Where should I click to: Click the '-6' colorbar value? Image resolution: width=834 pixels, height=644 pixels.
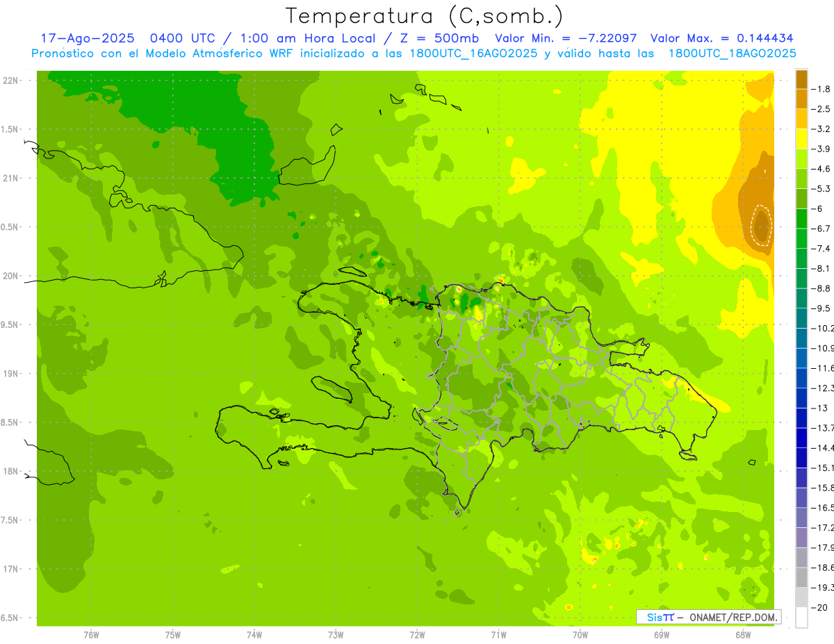pyautogui.click(x=818, y=208)
